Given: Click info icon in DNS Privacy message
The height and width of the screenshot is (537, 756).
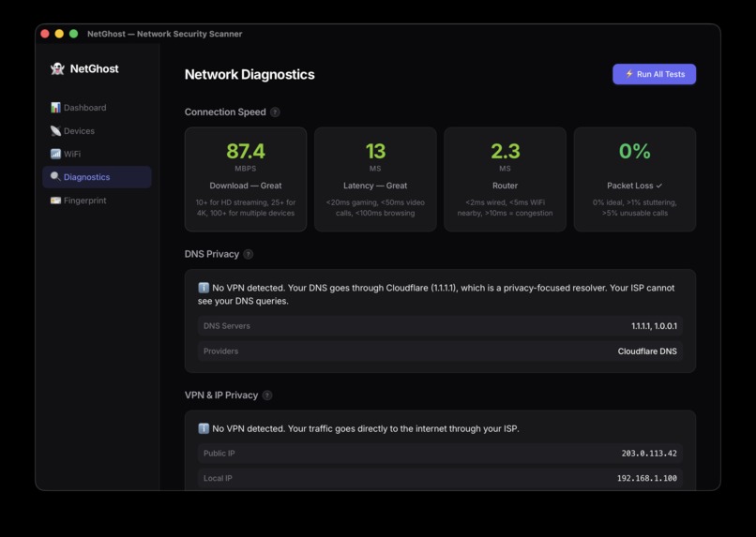Looking at the screenshot, I should pyautogui.click(x=204, y=288).
